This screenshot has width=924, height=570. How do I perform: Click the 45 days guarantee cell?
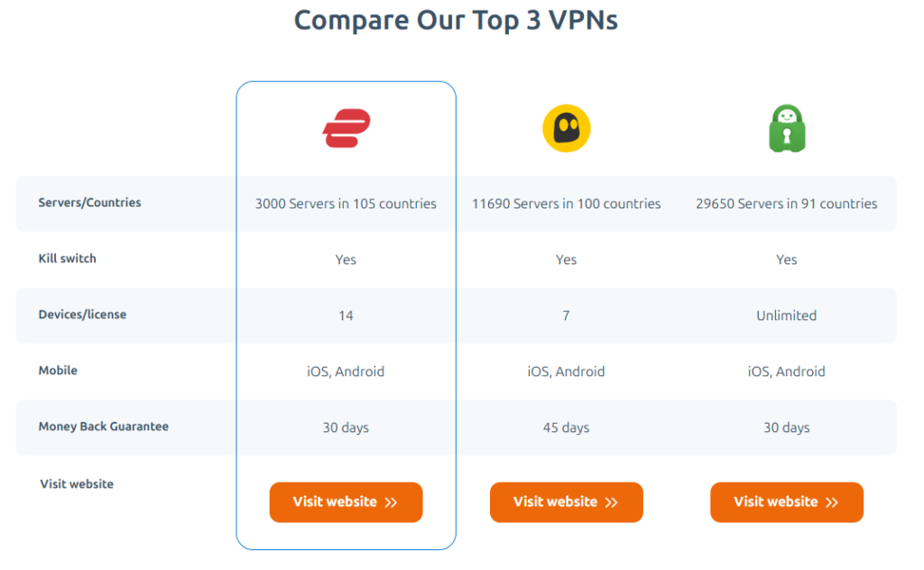[x=566, y=427]
